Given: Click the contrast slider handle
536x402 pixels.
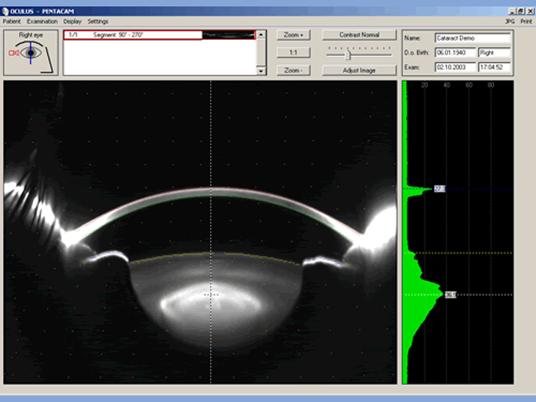Looking at the screenshot, I should click(x=348, y=54).
